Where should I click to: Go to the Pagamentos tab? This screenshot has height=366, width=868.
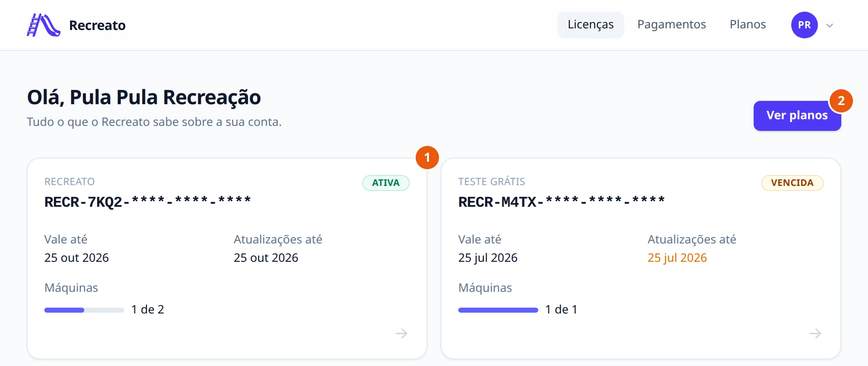tap(671, 25)
